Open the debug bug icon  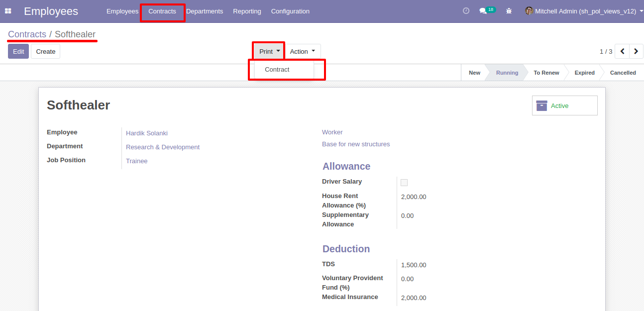pos(509,11)
